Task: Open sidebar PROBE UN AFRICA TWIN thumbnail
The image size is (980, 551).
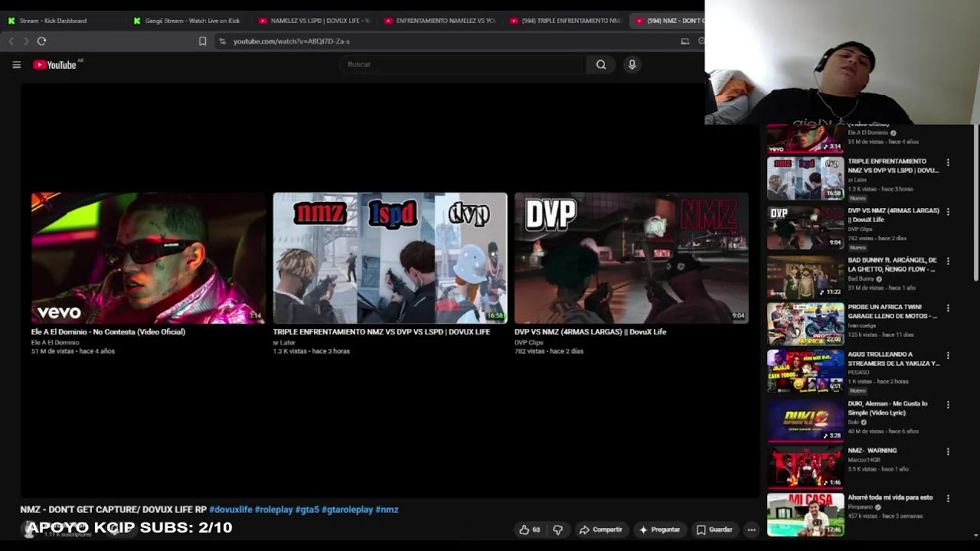Action: [805, 324]
